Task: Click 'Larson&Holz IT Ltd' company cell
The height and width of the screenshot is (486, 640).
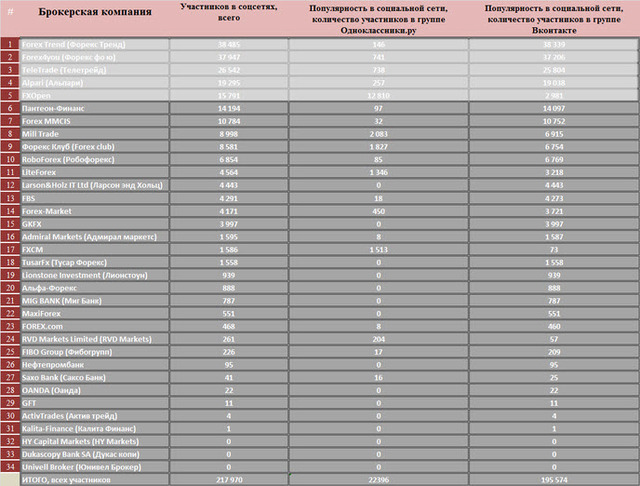Action: click(95, 185)
